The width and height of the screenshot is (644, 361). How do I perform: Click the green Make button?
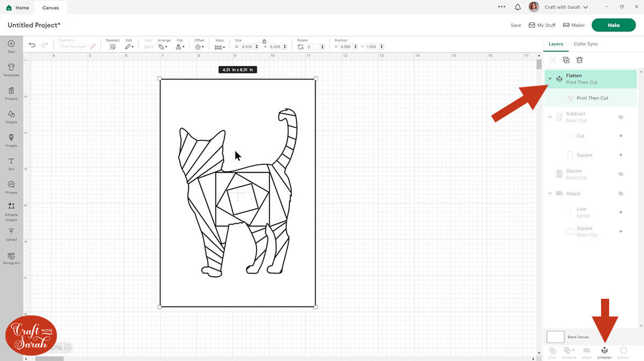[613, 25]
